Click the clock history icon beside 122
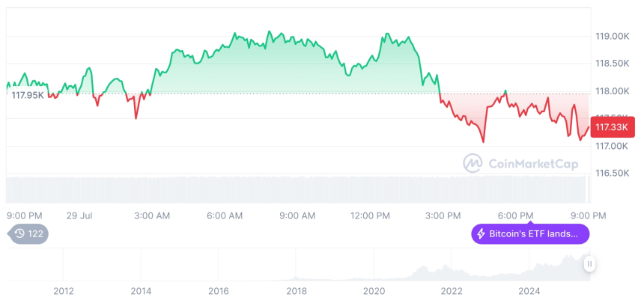 tap(19, 233)
